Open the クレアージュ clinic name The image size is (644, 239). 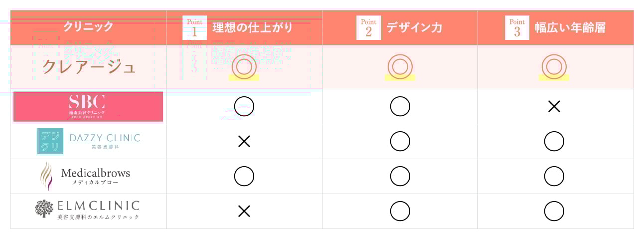click(x=89, y=67)
